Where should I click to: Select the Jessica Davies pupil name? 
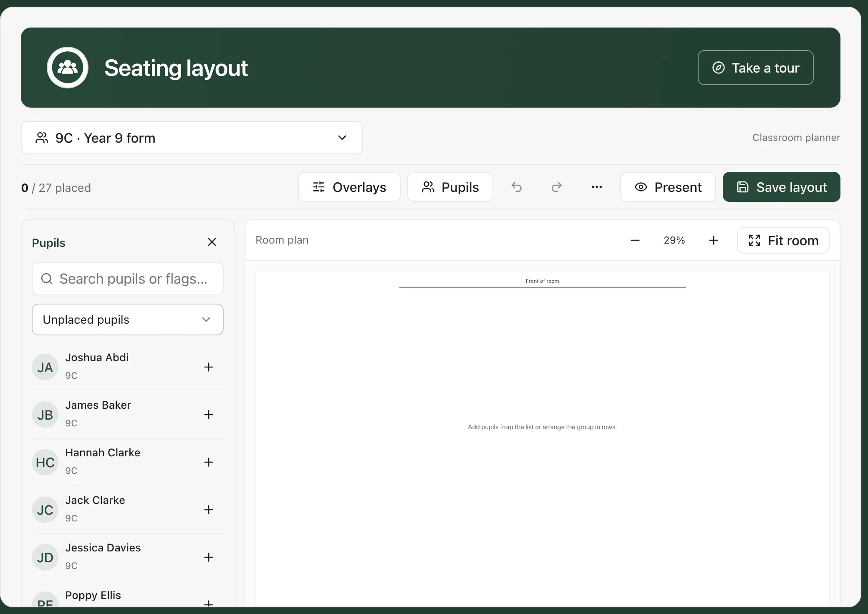(x=103, y=548)
